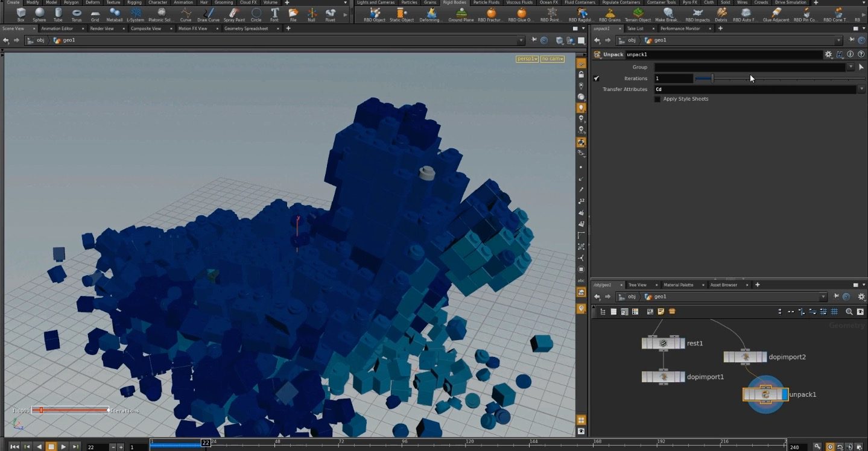Select the Grid shelf tool
868x451 pixels.
click(x=95, y=14)
